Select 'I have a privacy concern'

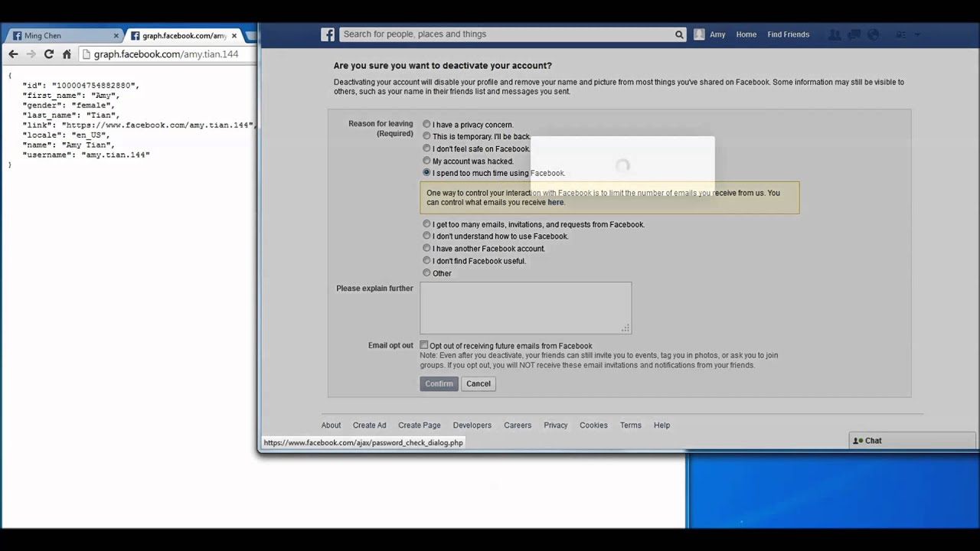(426, 124)
